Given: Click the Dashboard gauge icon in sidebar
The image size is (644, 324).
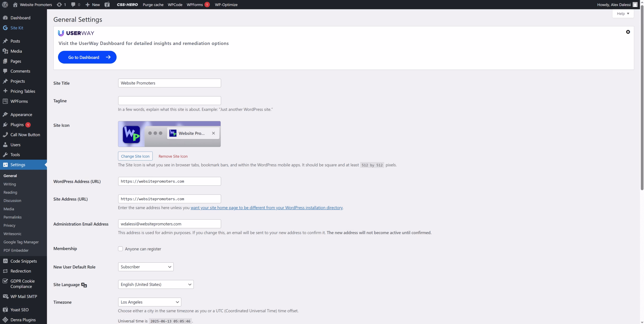Looking at the screenshot, I should coord(5,18).
